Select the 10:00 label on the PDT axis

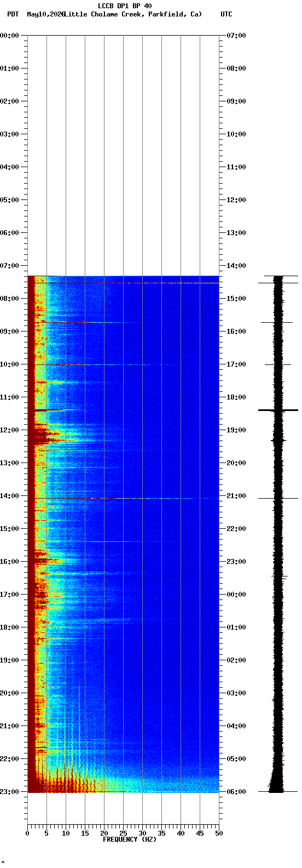[x=9, y=364]
